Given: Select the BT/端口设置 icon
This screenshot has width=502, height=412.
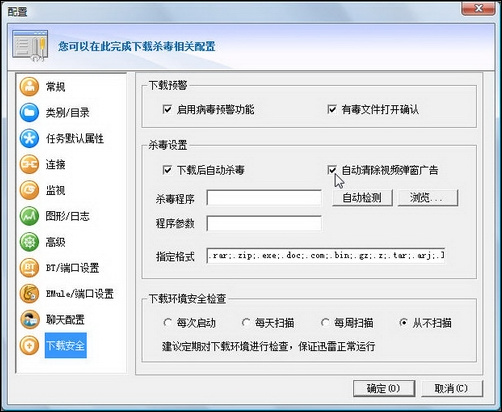Looking at the screenshot, I should (29, 268).
